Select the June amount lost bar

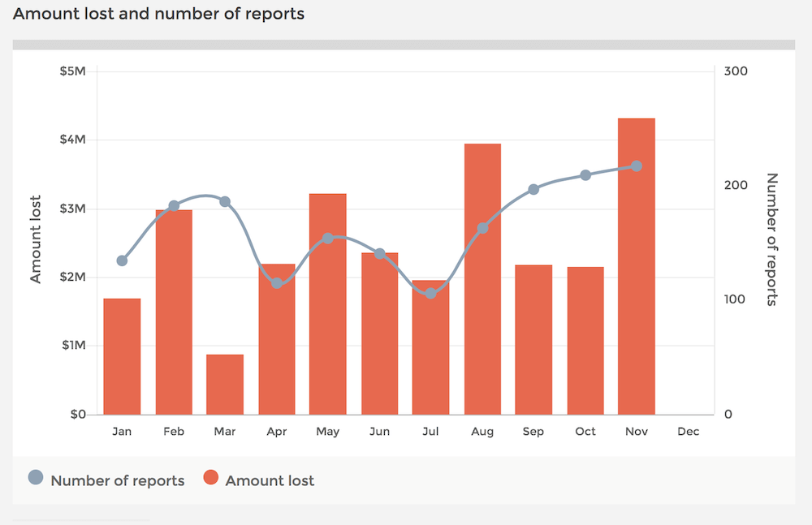click(379, 334)
